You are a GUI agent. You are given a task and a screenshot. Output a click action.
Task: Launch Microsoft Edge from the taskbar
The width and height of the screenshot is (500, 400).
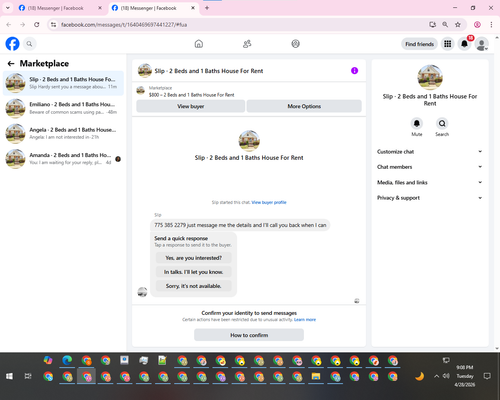(67, 360)
